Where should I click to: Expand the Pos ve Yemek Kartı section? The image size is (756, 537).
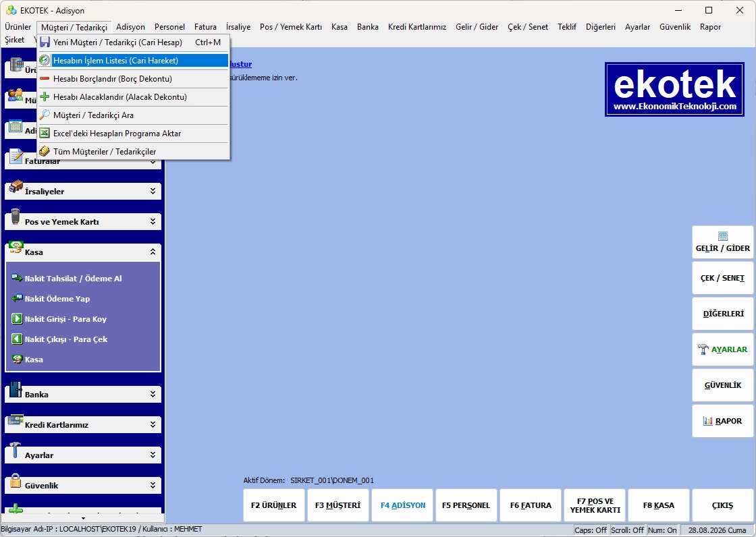click(153, 221)
